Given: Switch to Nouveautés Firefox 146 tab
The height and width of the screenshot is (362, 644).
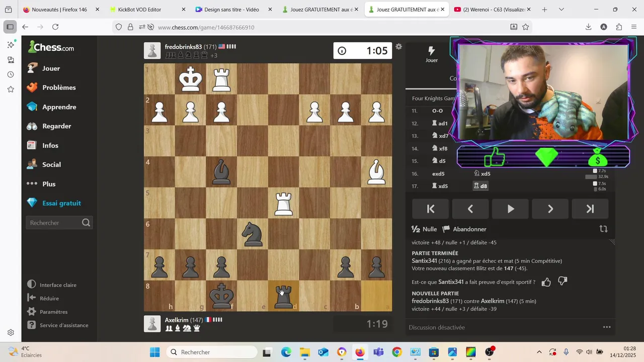Looking at the screenshot, I should pos(61,10).
